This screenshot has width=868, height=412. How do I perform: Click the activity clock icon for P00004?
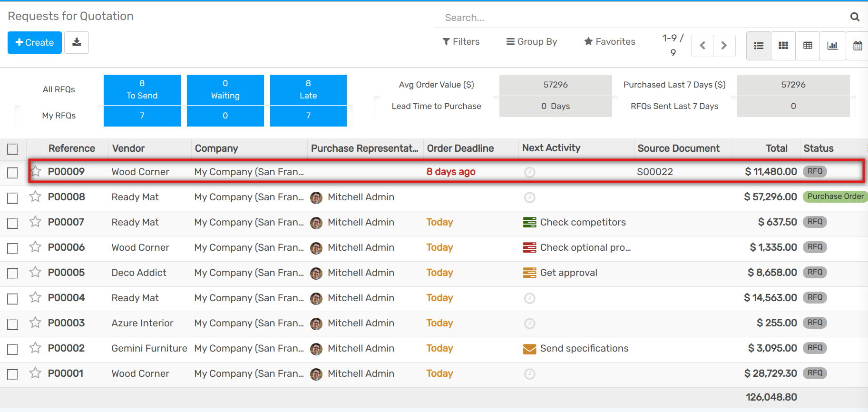coord(529,298)
